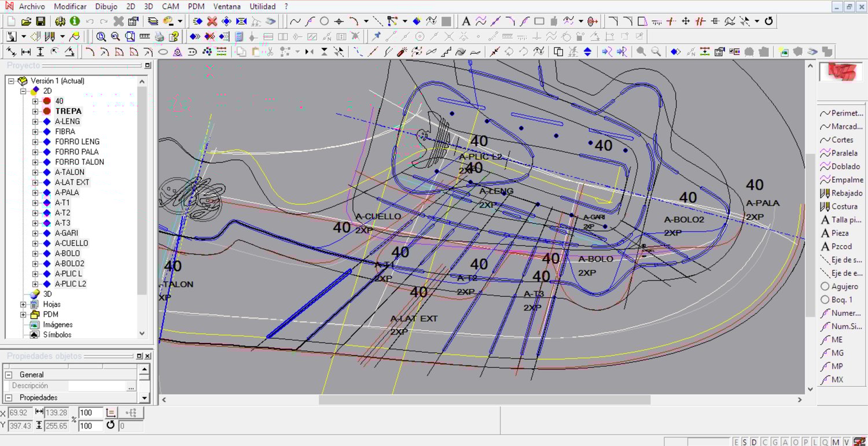868x446 pixels.
Task: Select Costura in the right panel
Action: pos(844,207)
